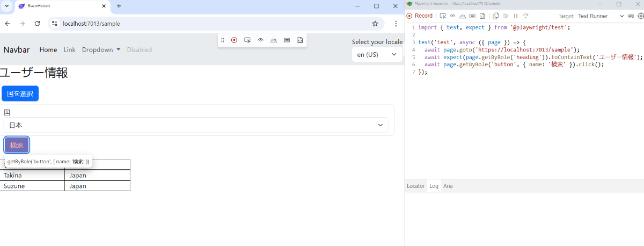The image size is (644, 246).
Task: Clear the recorded script in the Inspector
Action: (631, 16)
